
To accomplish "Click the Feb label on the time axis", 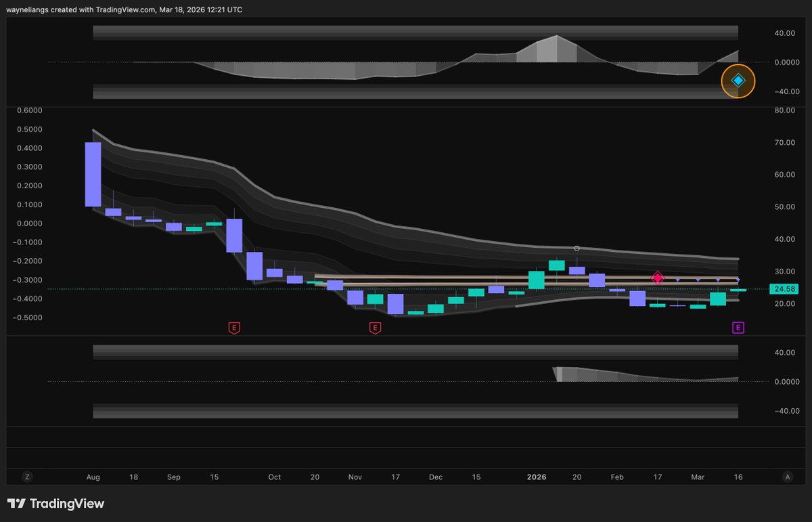I will coord(617,477).
